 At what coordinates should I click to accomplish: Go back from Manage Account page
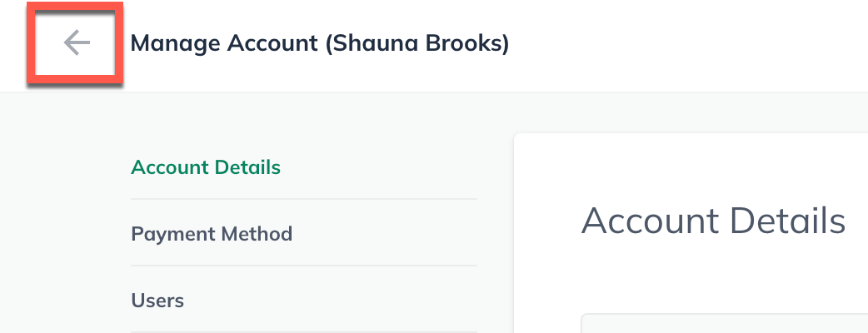tap(76, 42)
